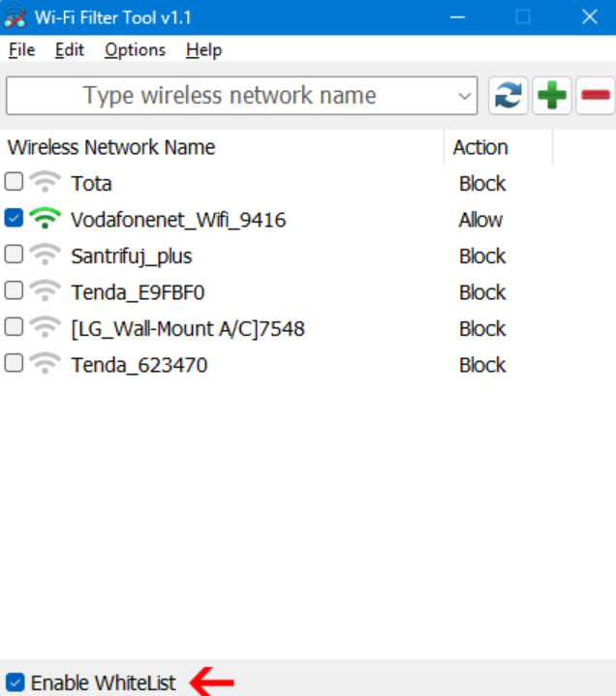This screenshot has height=696, width=616.
Task: Click the gray Wi-Fi icon beside Tota
Action: (x=45, y=182)
